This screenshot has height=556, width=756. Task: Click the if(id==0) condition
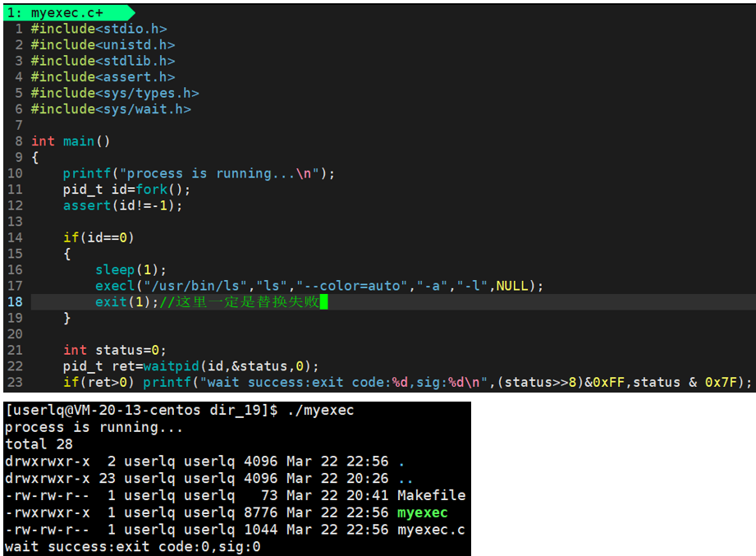point(99,237)
